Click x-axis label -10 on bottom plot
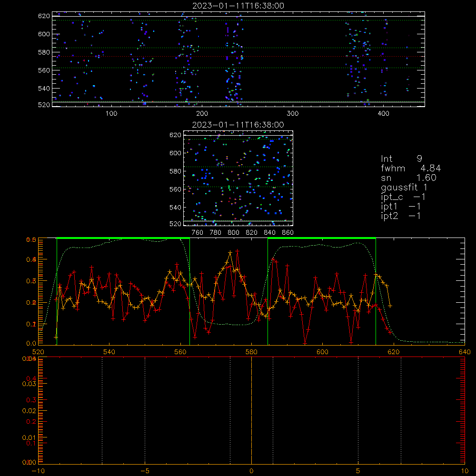The height and width of the screenshot is (476, 476). click(38, 471)
